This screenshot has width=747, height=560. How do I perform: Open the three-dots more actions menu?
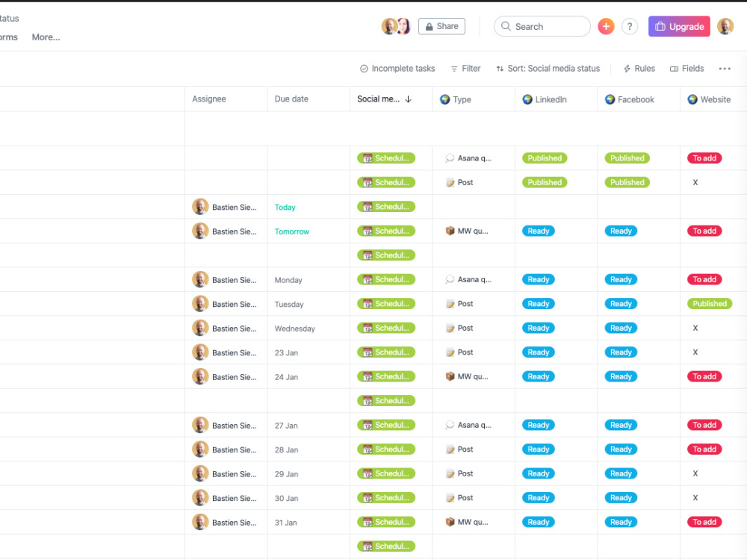[x=725, y=69]
